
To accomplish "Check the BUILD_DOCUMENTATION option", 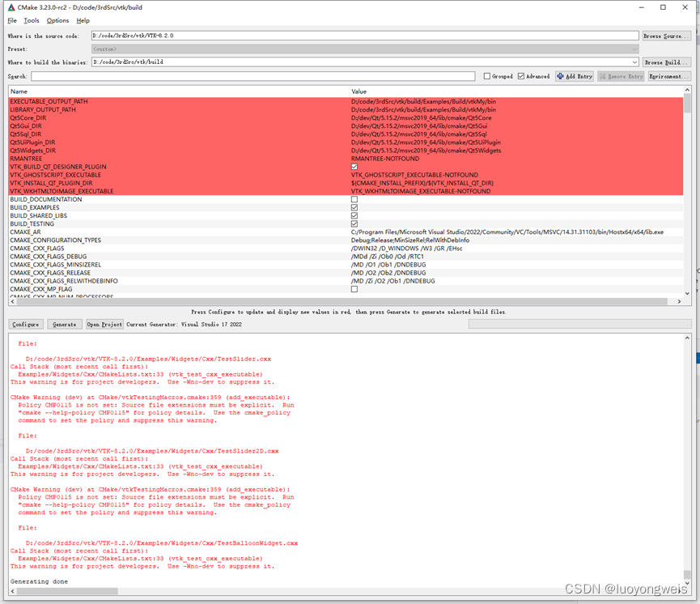I will click(x=354, y=199).
